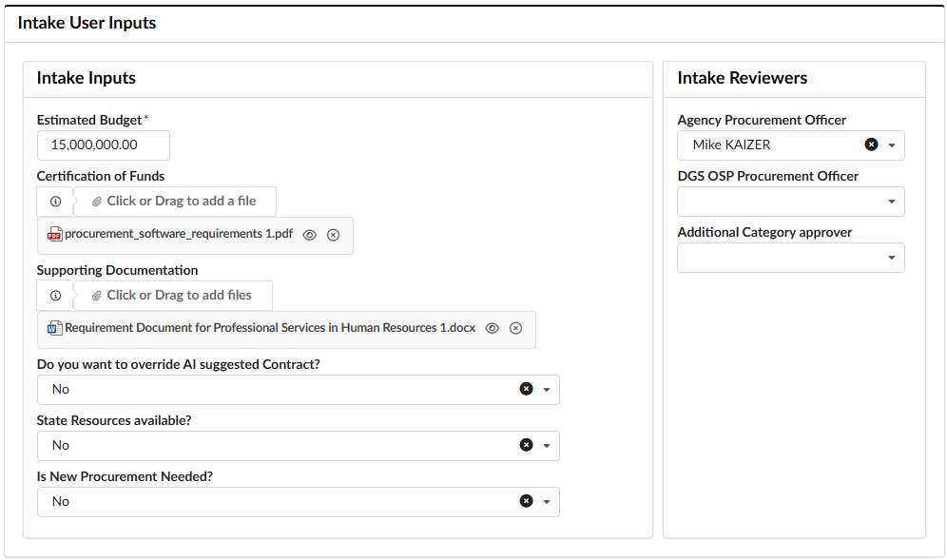
Task: Click the 'DGS OSP Procurement Officer' label
Action: tap(768, 177)
